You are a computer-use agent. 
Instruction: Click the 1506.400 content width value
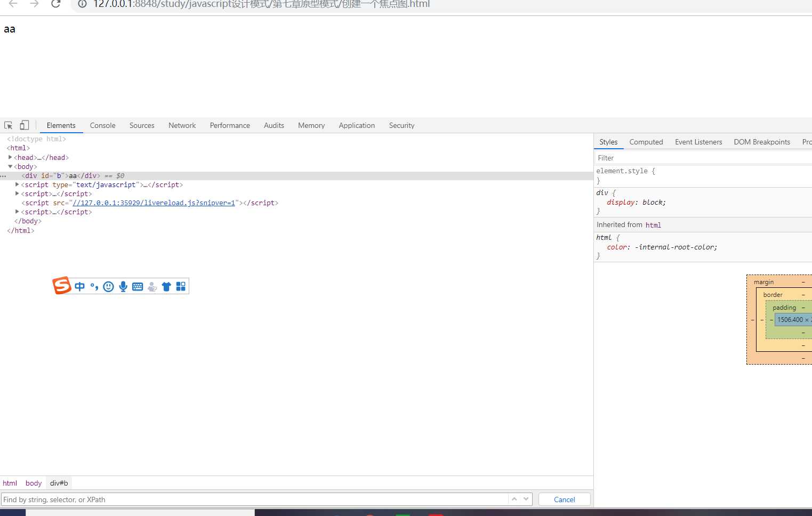790,320
